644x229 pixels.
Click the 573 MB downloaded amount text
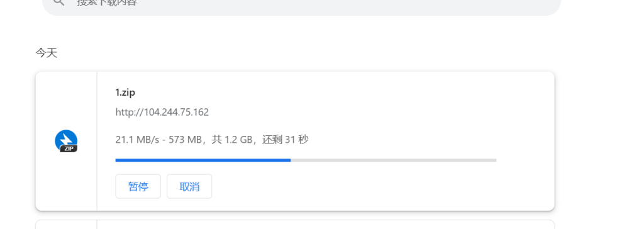coord(187,140)
